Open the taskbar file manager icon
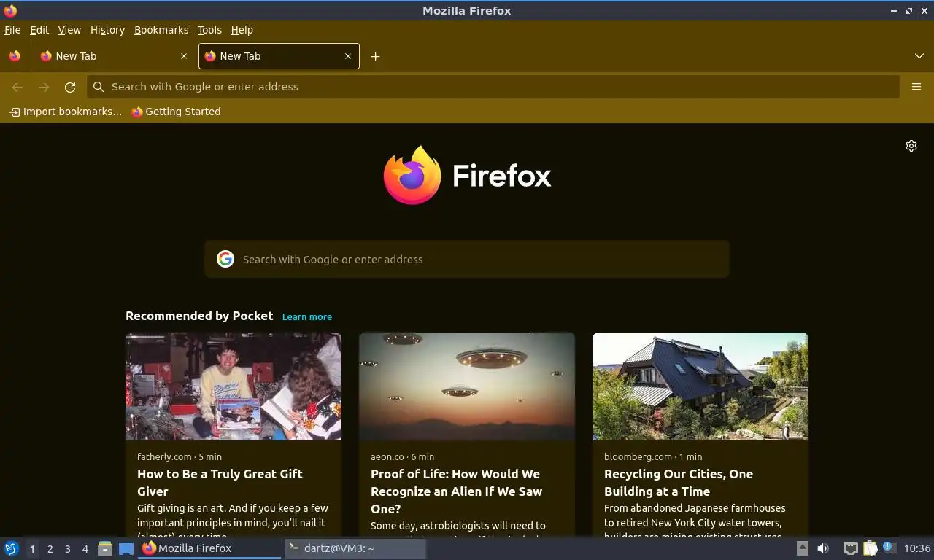 [x=105, y=548]
